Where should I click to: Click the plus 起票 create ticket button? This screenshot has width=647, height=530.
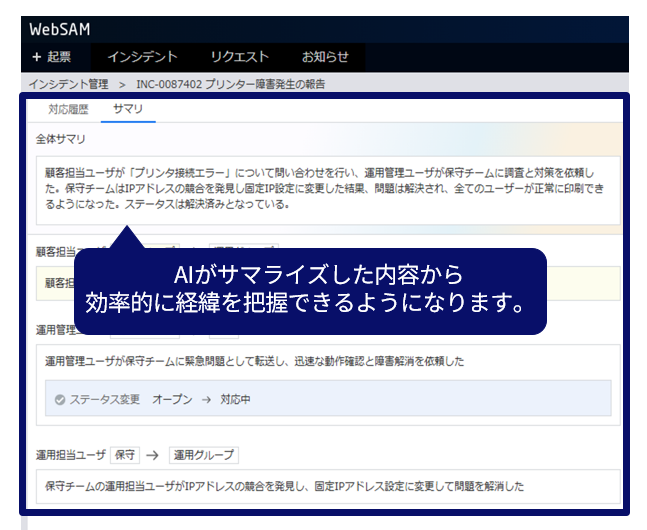click(51, 57)
